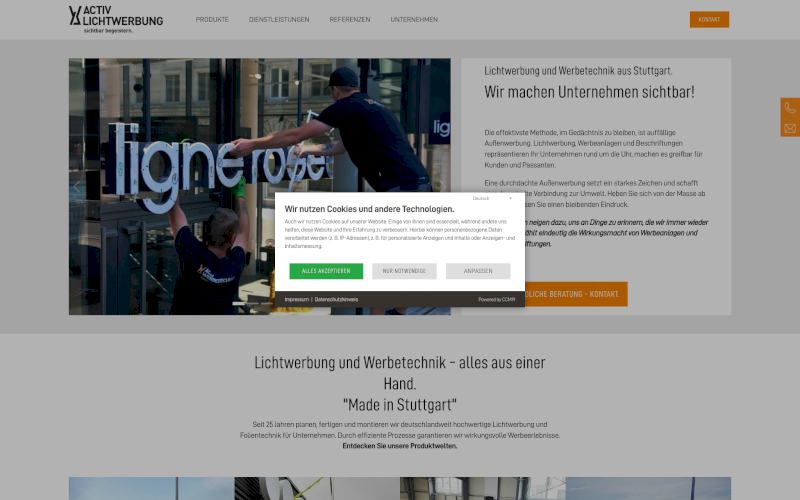The height and width of the screenshot is (500, 800).
Task: Click Anpassen to customize cookies
Action: [x=478, y=271]
